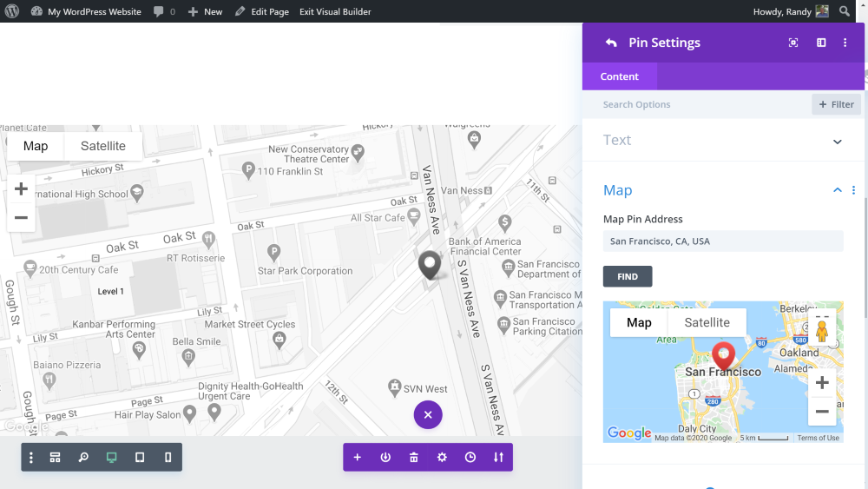
Task: Expand Pin Settings modal to fullscreen
Action: tap(793, 43)
